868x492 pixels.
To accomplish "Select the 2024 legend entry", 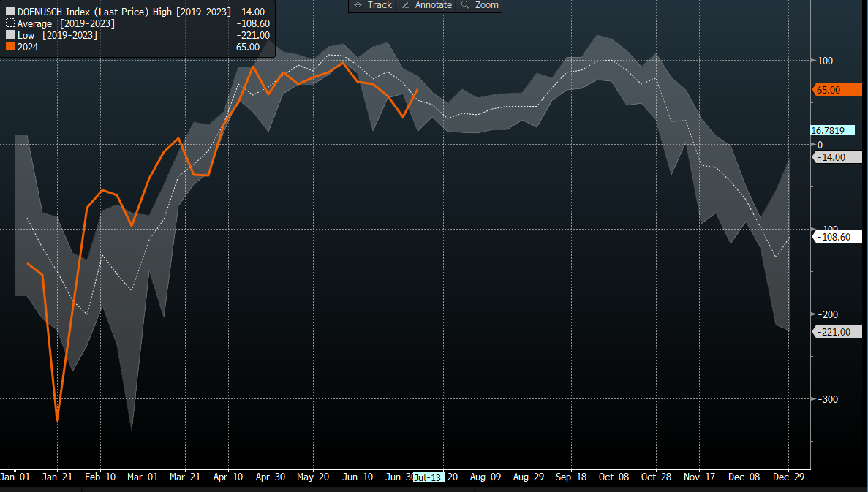I will pyautogui.click(x=28, y=47).
